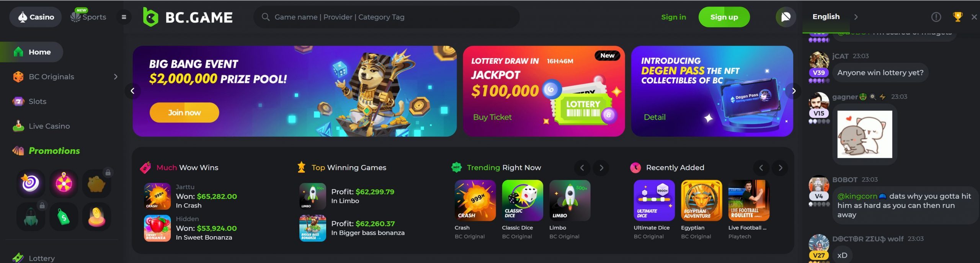The image size is (980, 263).
Task: Show next Trending Right Now games
Action: point(601,168)
